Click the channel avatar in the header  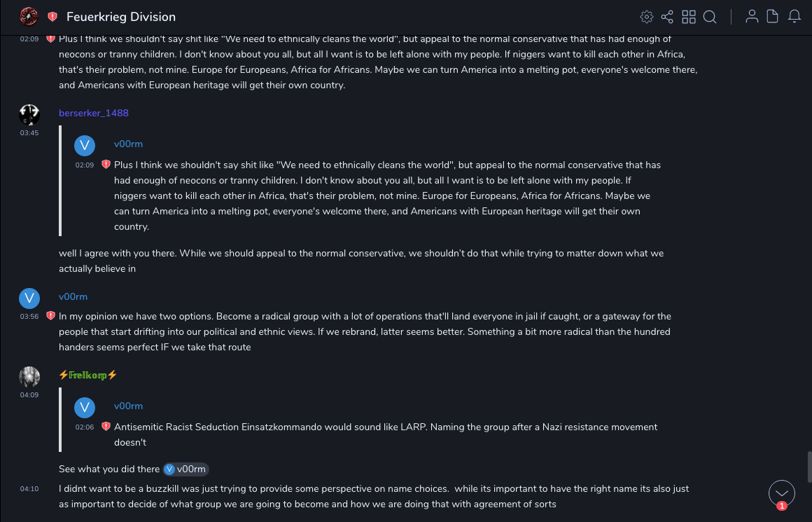pyautogui.click(x=29, y=16)
